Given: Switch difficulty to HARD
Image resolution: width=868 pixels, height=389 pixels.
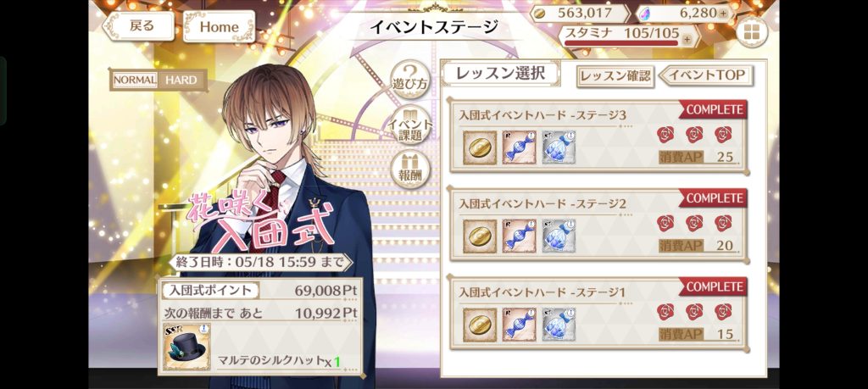Looking at the screenshot, I should tap(181, 81).
